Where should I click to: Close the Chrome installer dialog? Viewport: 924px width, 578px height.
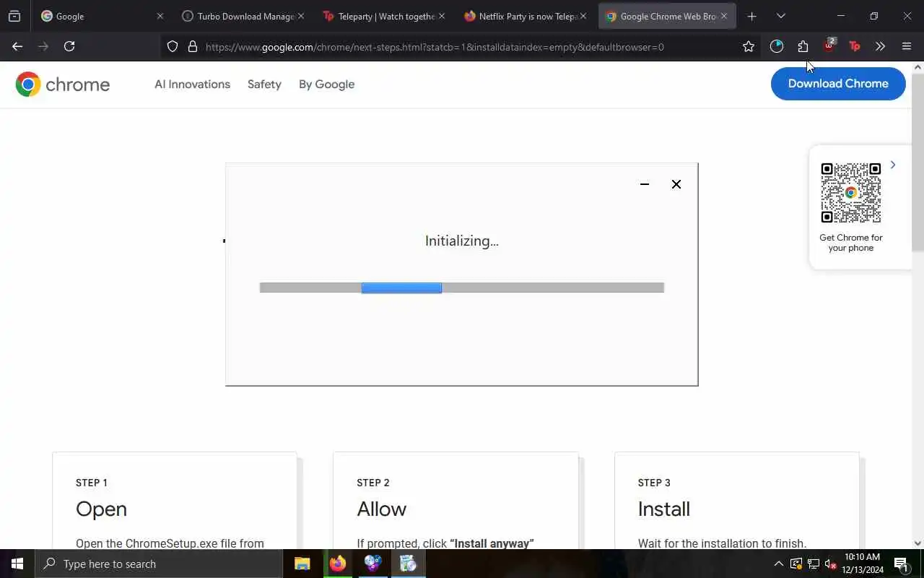pyautogui.click(x=676, y=184)
